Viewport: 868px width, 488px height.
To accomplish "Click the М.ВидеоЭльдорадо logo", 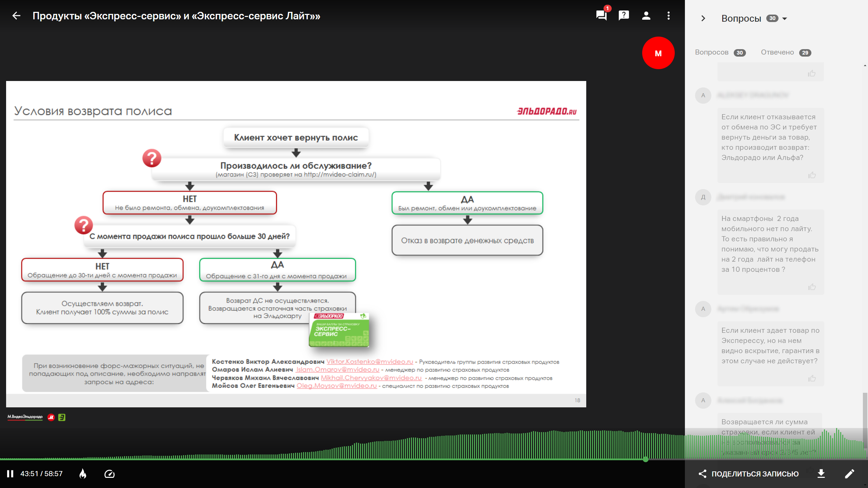I will [x=25, y=417].
